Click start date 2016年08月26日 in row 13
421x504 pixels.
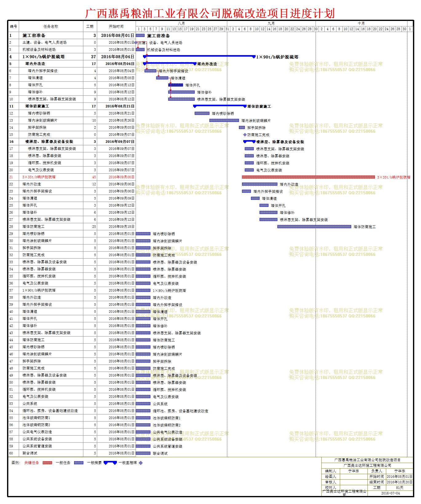121,120
